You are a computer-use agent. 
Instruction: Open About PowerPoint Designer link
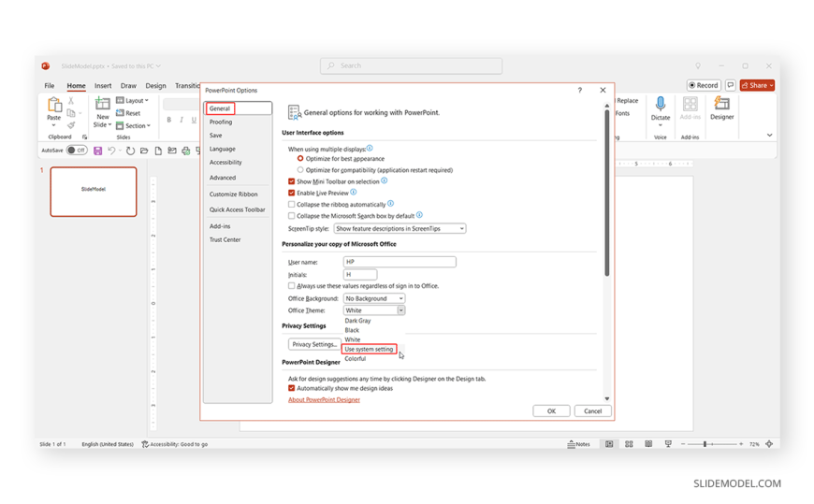tap(324, 399)
